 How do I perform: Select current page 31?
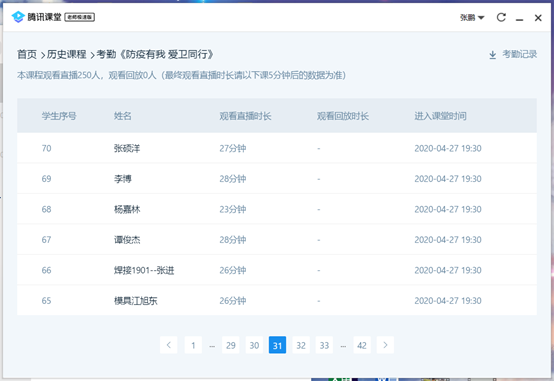[x=277, y=345]
